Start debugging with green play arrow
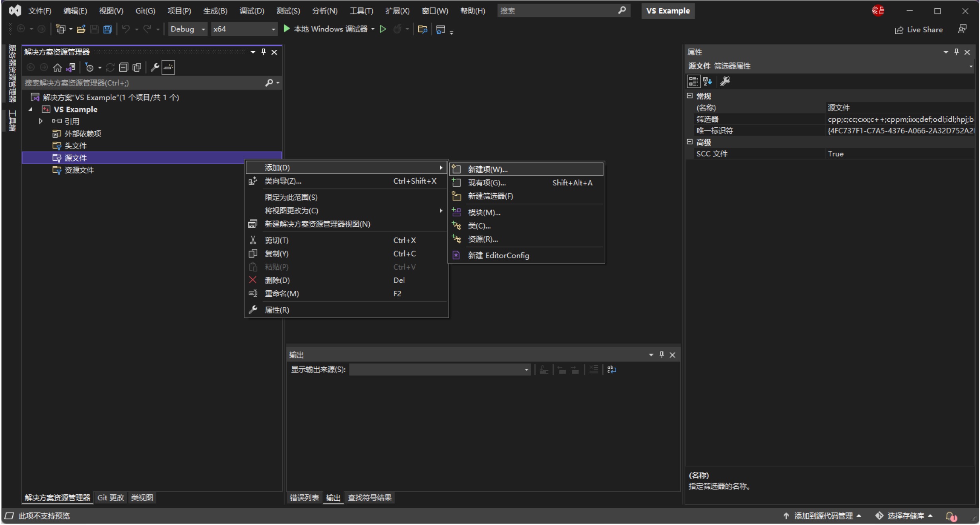This screenshot has width=980, height=525. tap(286, 29)
